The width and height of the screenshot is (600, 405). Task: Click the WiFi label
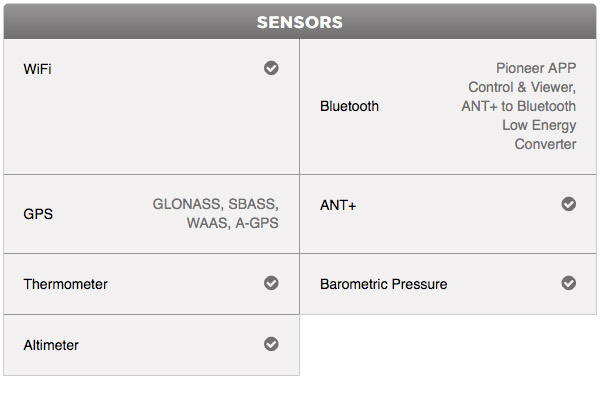(x=37, y=69)
